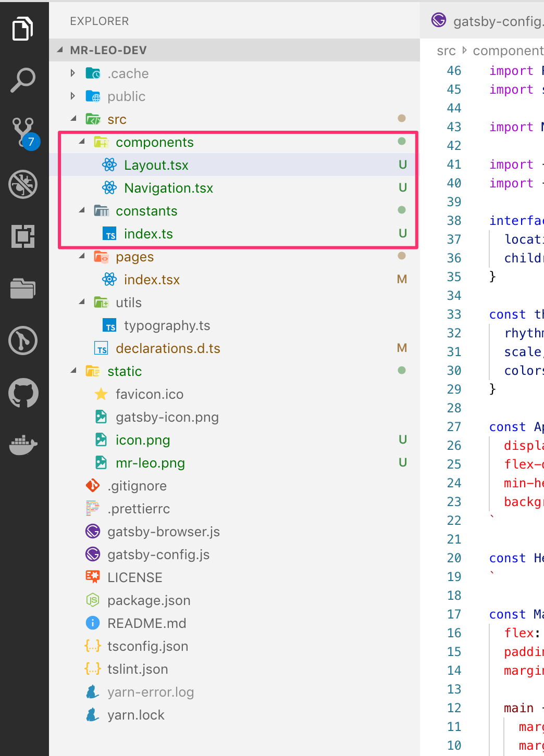This screenshot has width=544, height=756.
Task: Click Gatsby icon beside gatsby-browser.js
Action: 93,532
